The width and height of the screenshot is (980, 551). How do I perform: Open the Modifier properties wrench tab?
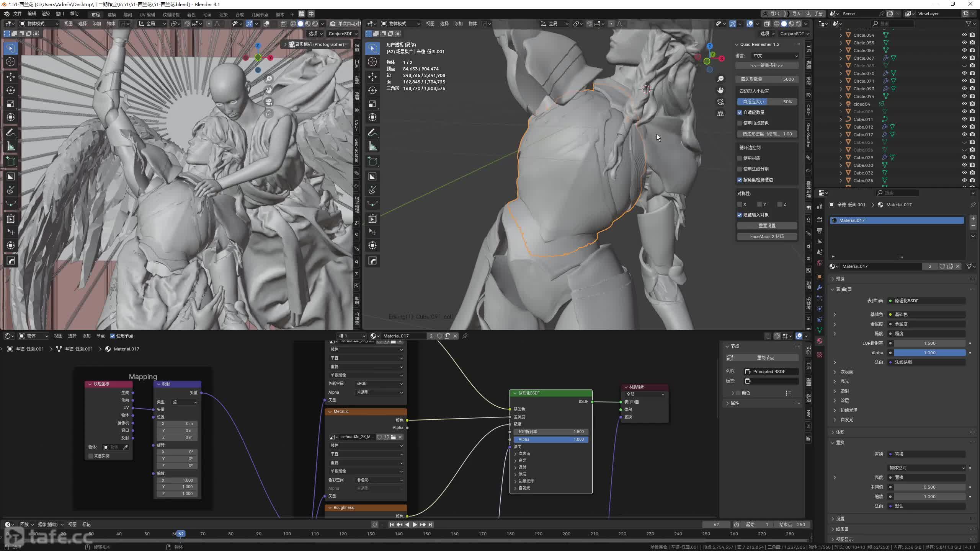coord(820,287)
